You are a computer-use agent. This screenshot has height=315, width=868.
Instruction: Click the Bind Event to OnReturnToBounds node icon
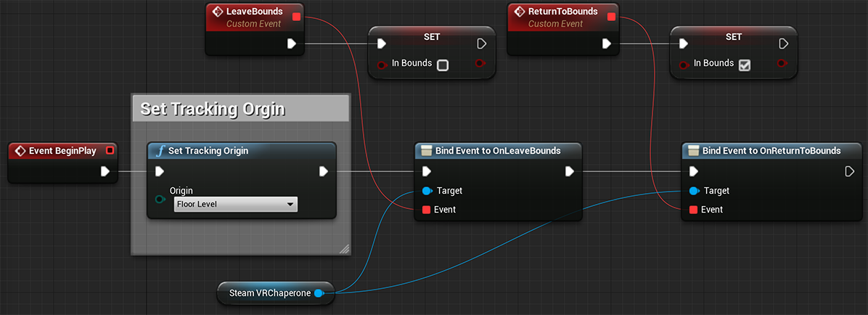click(x=693, y=150)
